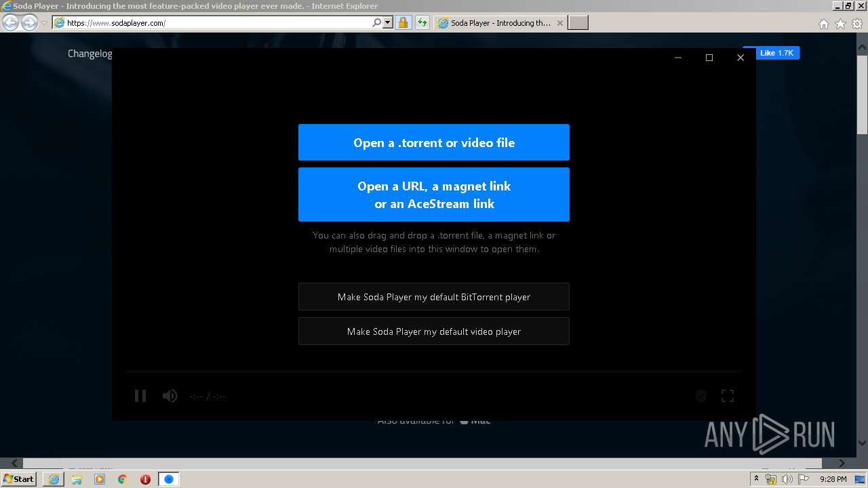Click the security lock icon beside address bar
The width and height of the screenshot is (868, 488).
pyautogui.click(x=403, y=22)
